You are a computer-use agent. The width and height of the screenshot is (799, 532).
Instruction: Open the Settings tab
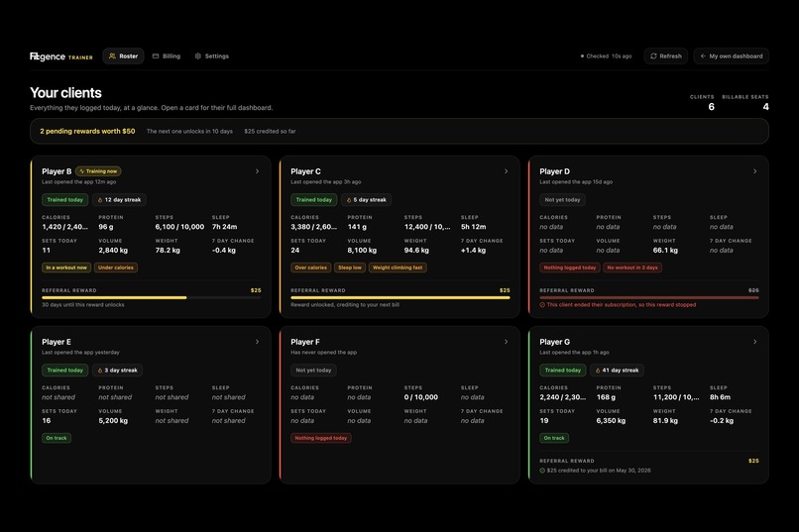211,56
